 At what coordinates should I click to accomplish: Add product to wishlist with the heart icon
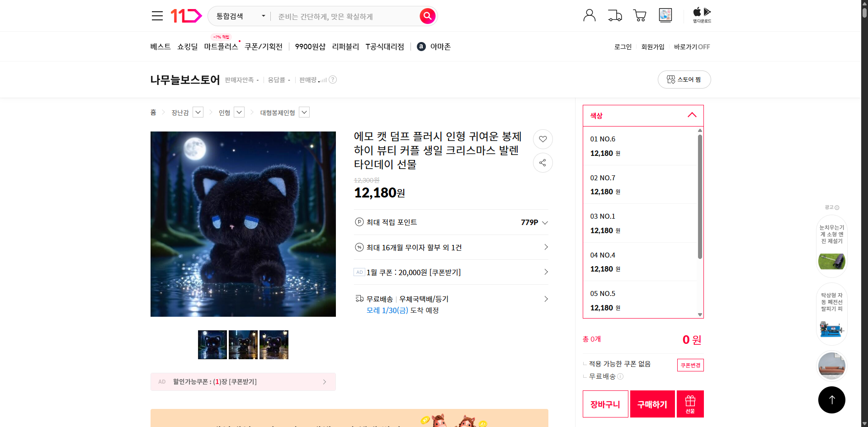tap(542, 139)
